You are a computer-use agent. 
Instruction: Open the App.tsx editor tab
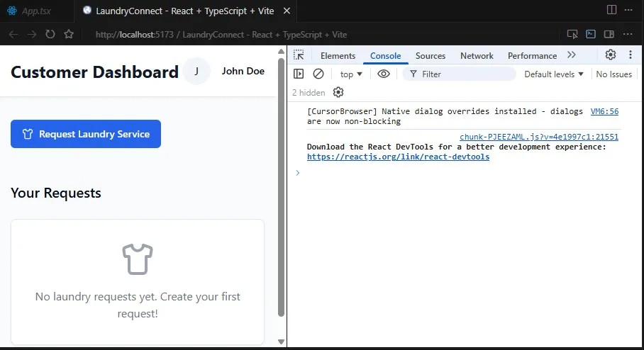tap(29, 11)
